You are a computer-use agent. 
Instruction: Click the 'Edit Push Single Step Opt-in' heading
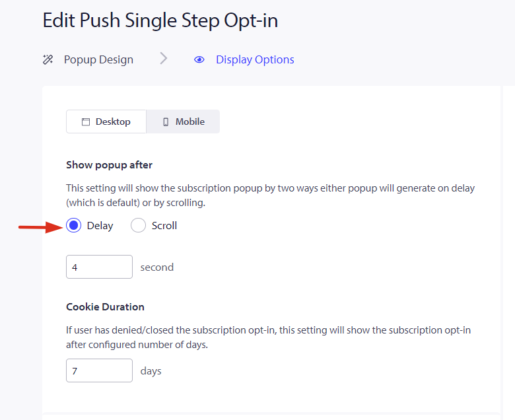160,20
